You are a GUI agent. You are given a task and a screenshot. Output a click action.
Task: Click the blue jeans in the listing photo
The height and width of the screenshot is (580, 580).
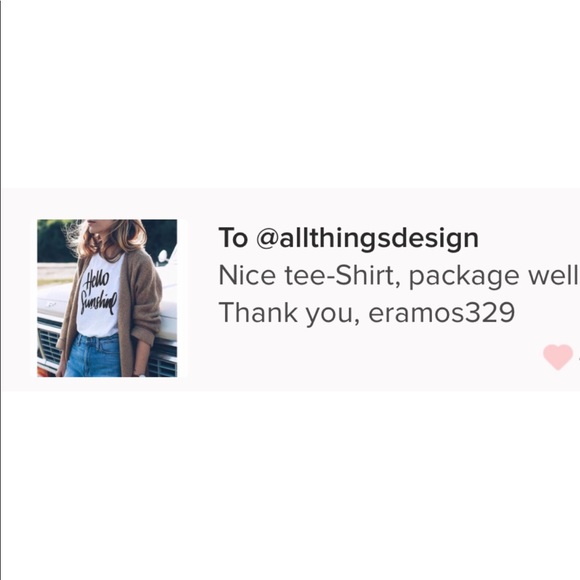pos(94,355)
